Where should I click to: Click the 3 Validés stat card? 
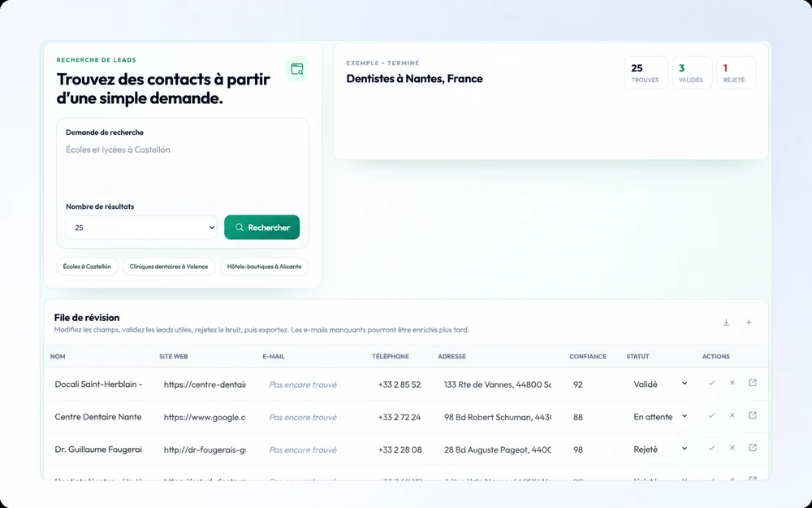(x=692, y=72)
